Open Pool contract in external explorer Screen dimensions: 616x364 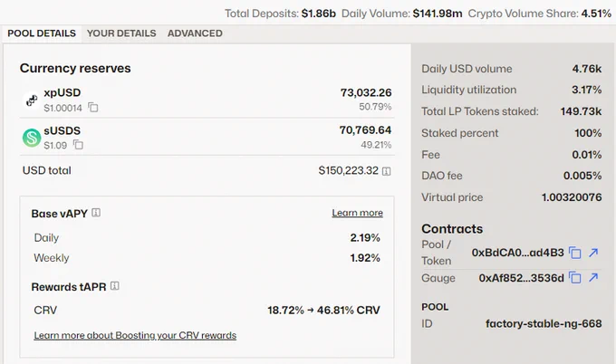point(593,253)
